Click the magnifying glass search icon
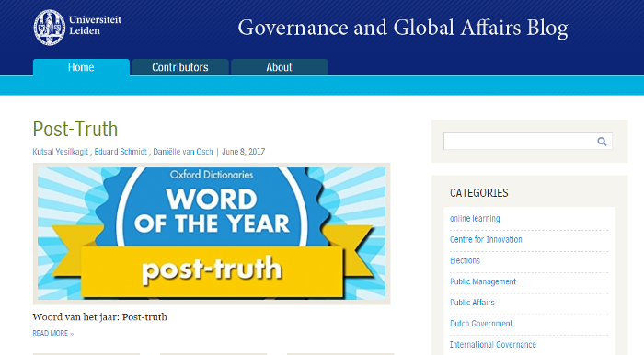The width and height of the screenshot is (644, 355). (x=602, y=142)
